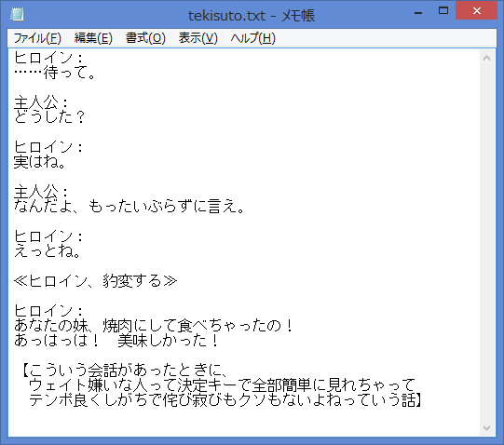Click the line 実はね。
504x445 pixels.
[40, 162]
